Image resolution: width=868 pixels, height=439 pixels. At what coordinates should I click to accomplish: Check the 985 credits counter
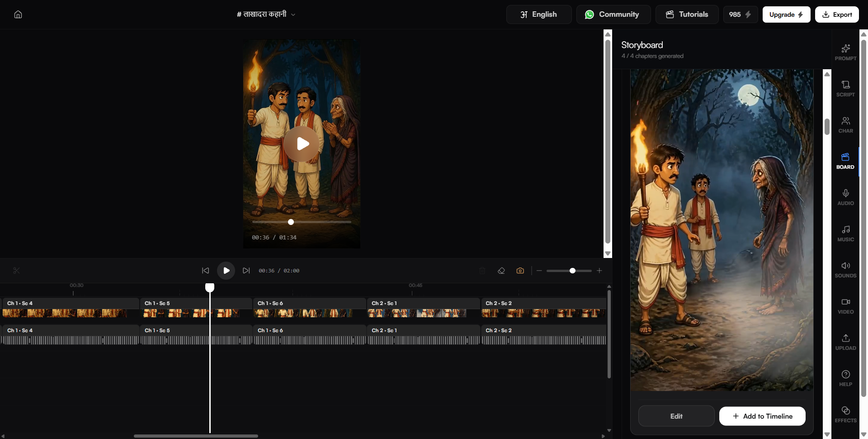click(x=740, y=14)
